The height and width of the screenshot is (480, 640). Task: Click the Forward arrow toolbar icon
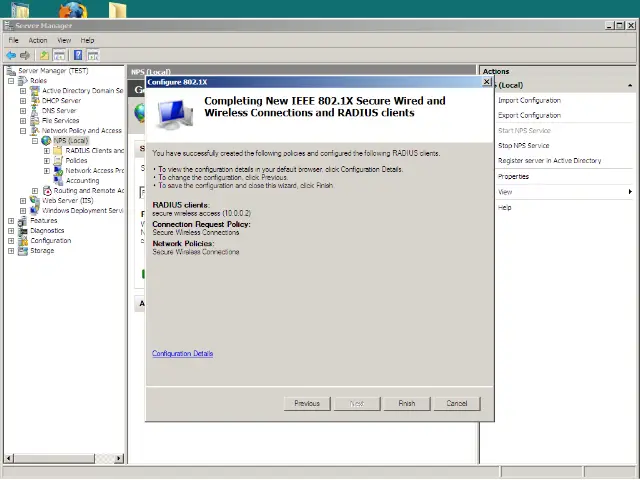[25, 55]
